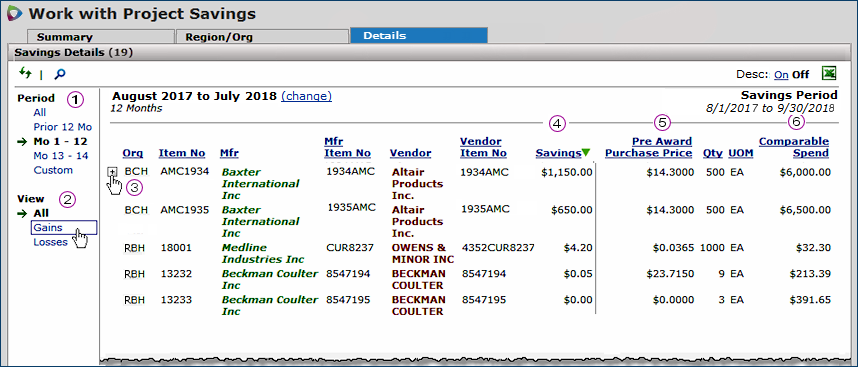
Task: Open the Medline Industries Inc manufacturer link
Action: pos(263,253)
